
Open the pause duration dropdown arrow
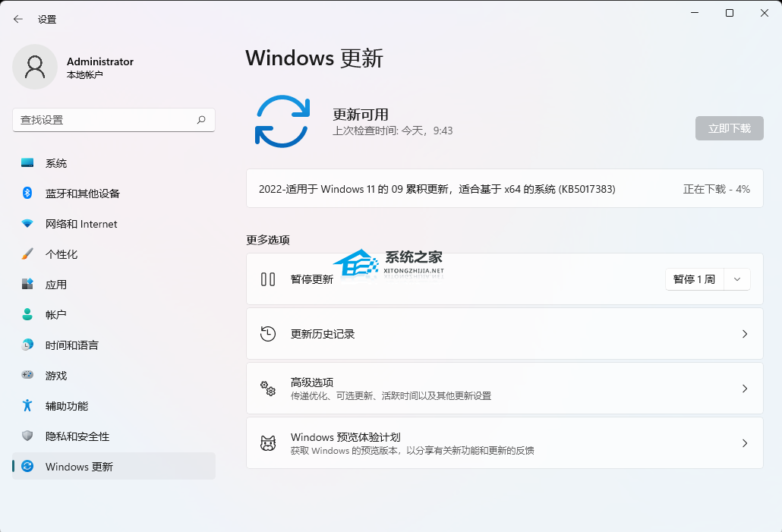737,279
